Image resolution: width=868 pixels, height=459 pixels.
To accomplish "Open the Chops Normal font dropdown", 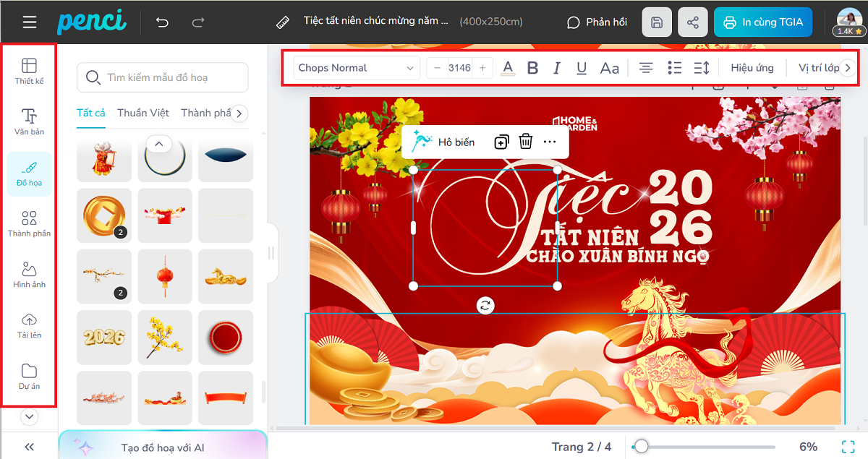I will pyautogui.click(x=357, y=68).
